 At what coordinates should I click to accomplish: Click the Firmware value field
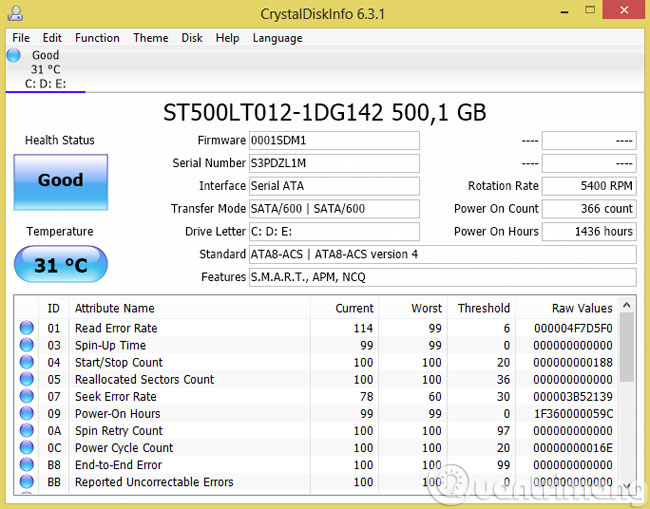334,141
